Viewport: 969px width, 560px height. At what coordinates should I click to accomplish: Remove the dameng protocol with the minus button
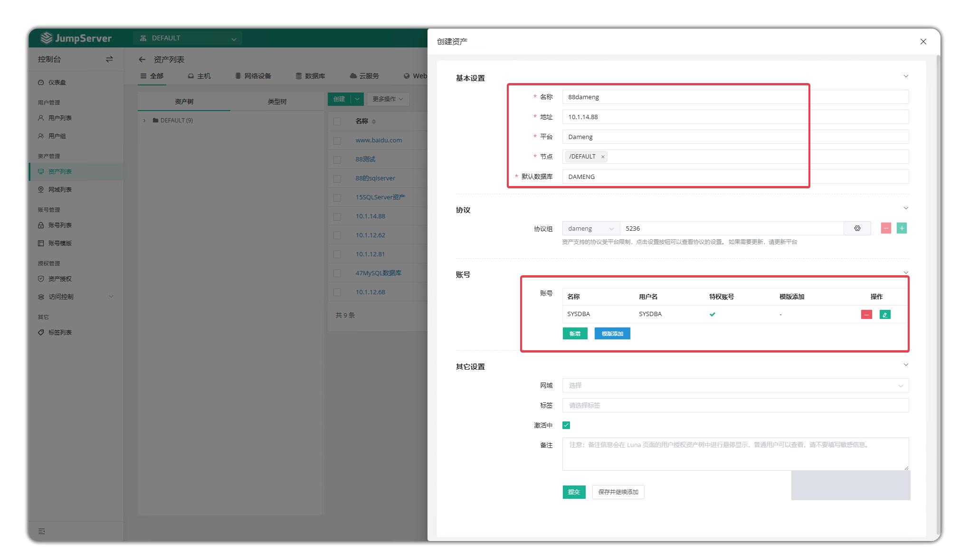[886, 228]
